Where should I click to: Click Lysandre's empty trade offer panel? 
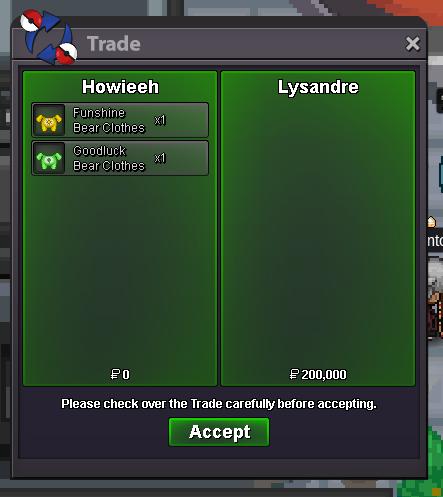[318, 228]
